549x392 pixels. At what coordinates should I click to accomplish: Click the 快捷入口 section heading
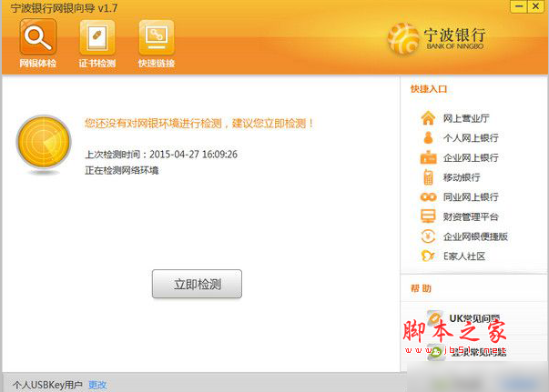pos(429,89)
